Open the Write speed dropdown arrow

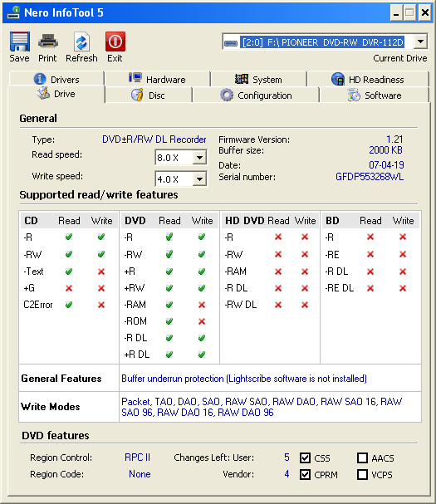pos(199,179)
